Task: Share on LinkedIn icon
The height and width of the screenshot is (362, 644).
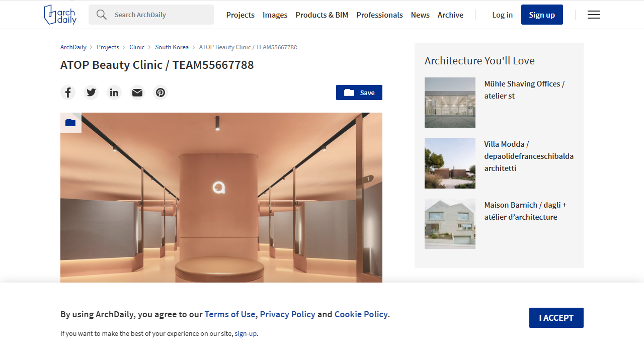Action: point(114,93)
